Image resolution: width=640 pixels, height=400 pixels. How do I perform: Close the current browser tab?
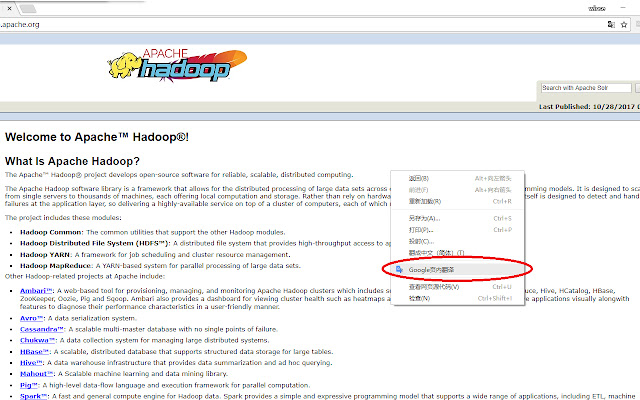point(9,8)
